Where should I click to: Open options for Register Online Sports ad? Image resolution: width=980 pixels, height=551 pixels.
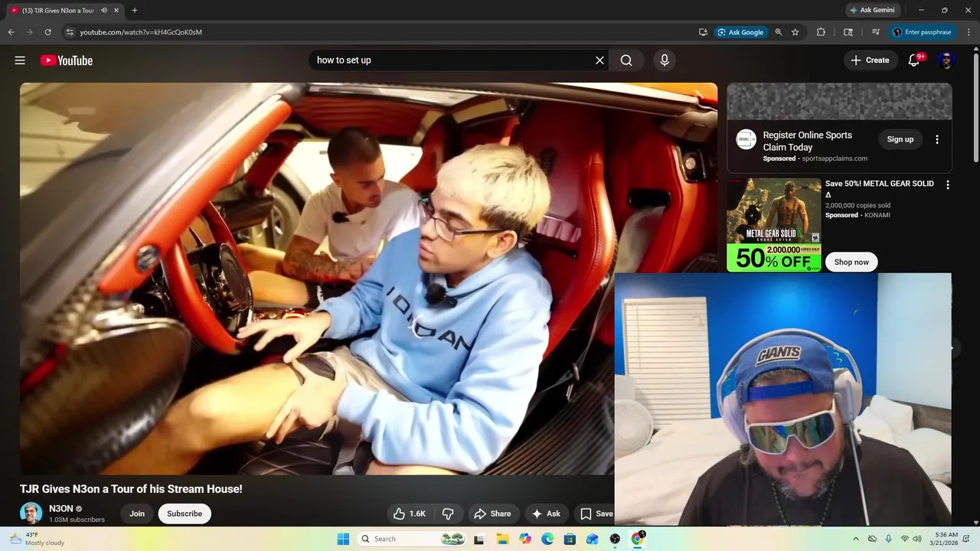937,139
